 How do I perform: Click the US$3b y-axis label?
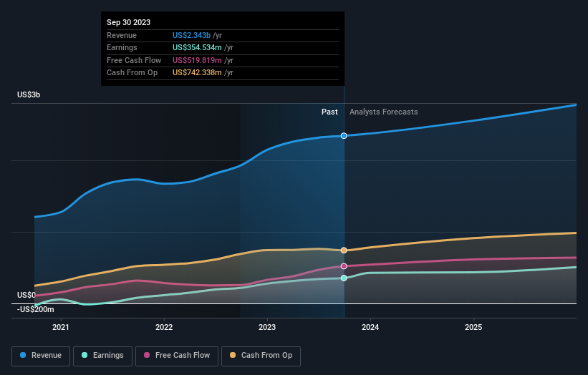coord(29,94)
